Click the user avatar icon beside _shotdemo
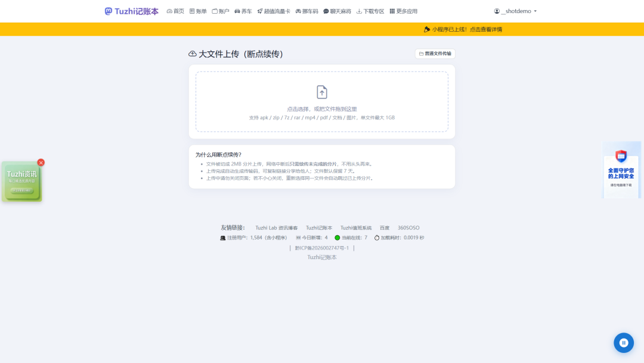 point(497,11)
